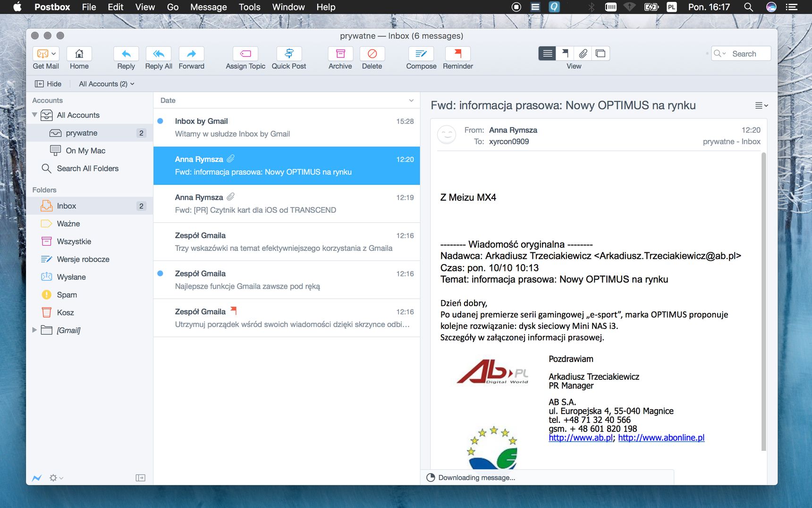Open the Message menu
This screenshot has width=812, height=508.
point(209,7)
